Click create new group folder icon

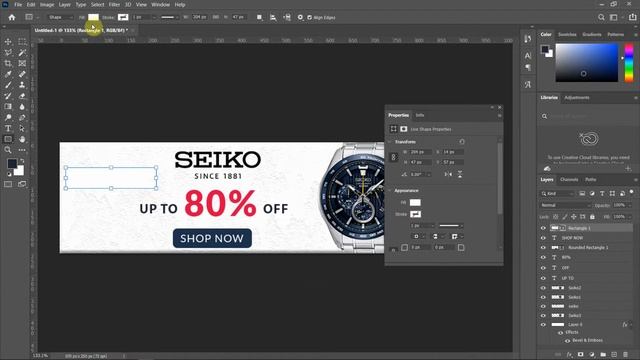[603, 354]
